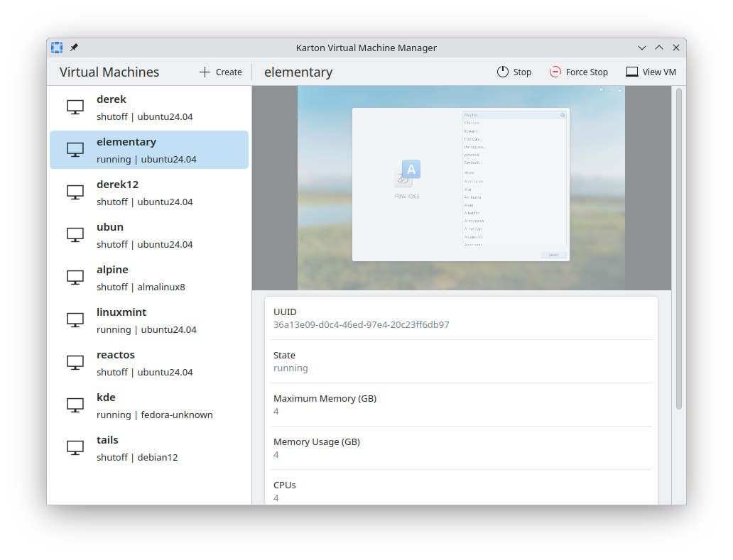Viewport: 733px width, 560px height.
Task: Click the monitor icon for kde VM
Action: 75,405
